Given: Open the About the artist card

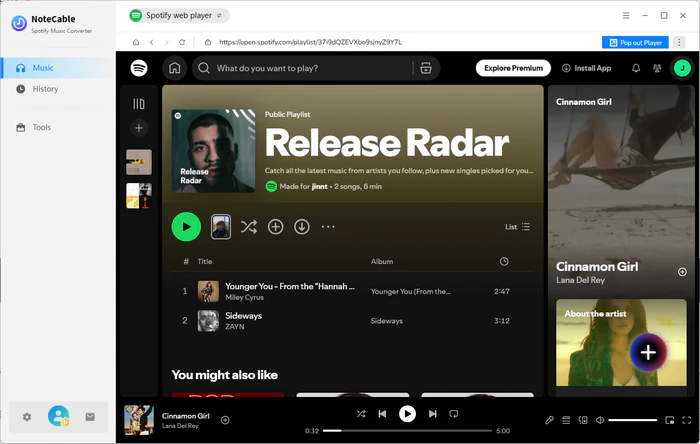Looking at the screenshot, I should coord(621,342).
